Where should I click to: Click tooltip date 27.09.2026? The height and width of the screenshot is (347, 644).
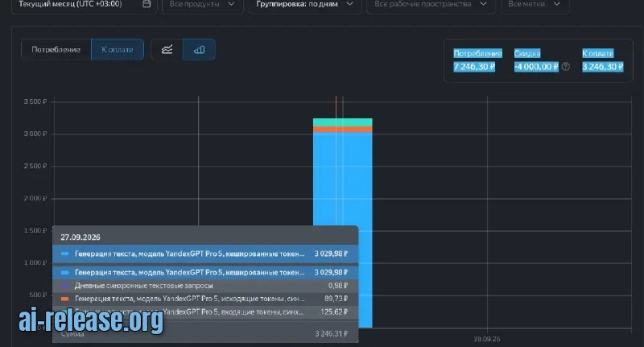coord(80,238)
